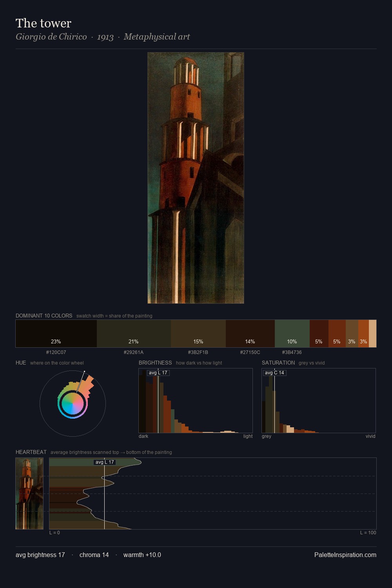This screenshot has width=392, height=588.
Task: Click the 'HEARTBEAT' section heading
Action: coord(31,452)
